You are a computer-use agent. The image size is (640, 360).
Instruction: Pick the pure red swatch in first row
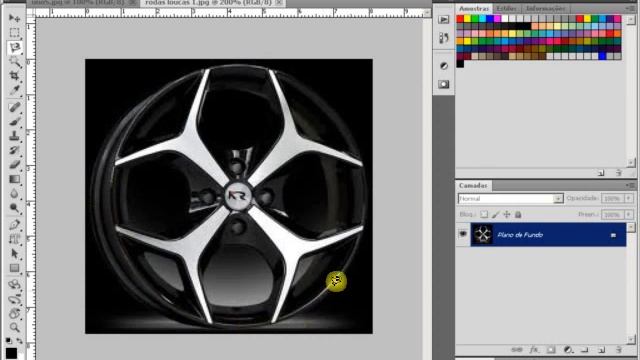460,19
